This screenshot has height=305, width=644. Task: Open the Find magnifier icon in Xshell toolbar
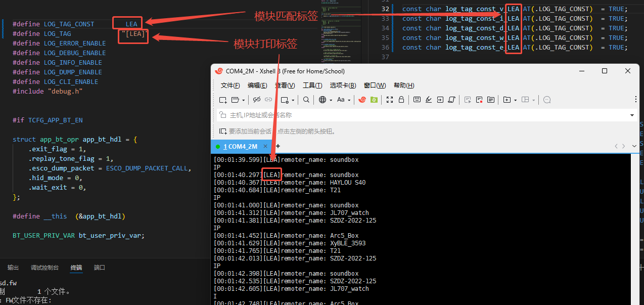[306, 100]
